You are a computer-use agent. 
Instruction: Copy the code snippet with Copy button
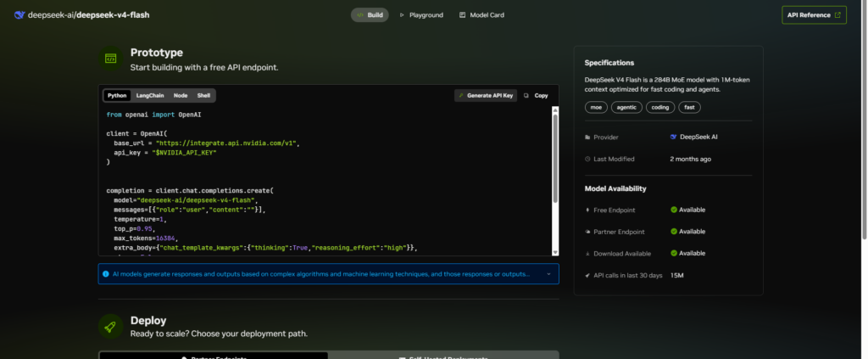(x=537, y=95)
